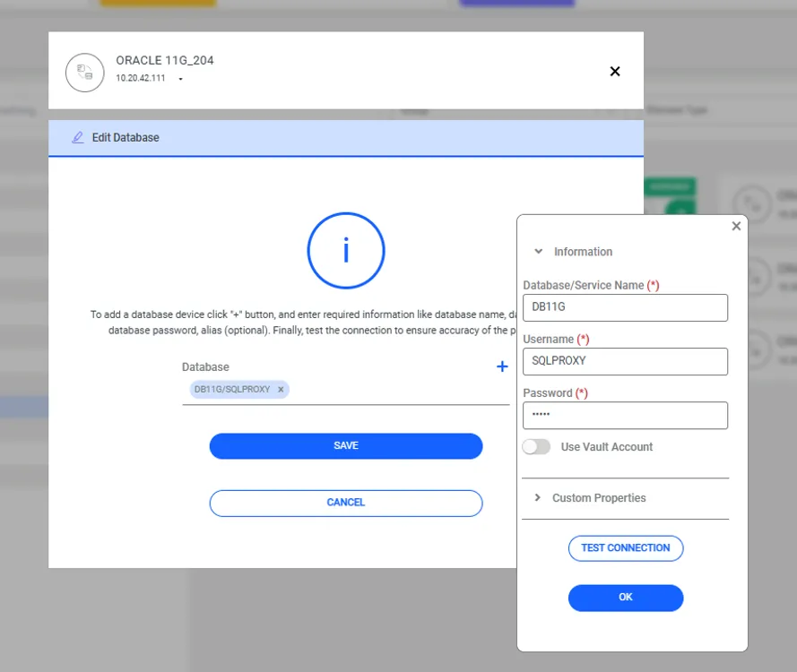This screenshot has width=797, height=672.
Task: Close the database information popup
Action: (x=736, y=226)
